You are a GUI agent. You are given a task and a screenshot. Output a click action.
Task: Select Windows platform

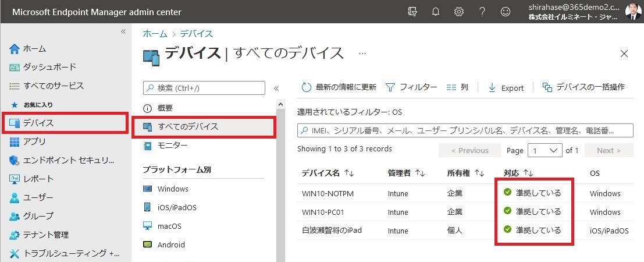(166, 189)
